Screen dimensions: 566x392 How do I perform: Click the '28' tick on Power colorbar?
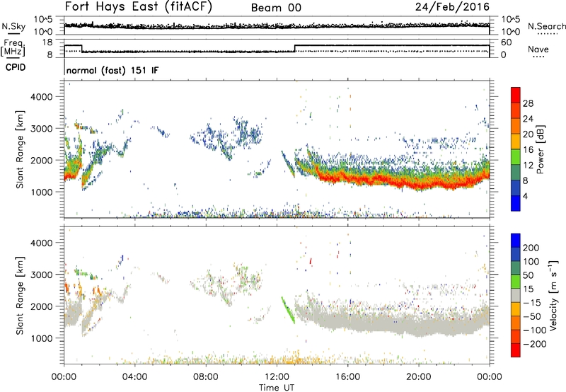pyautogui.click(x=528, y=103)
